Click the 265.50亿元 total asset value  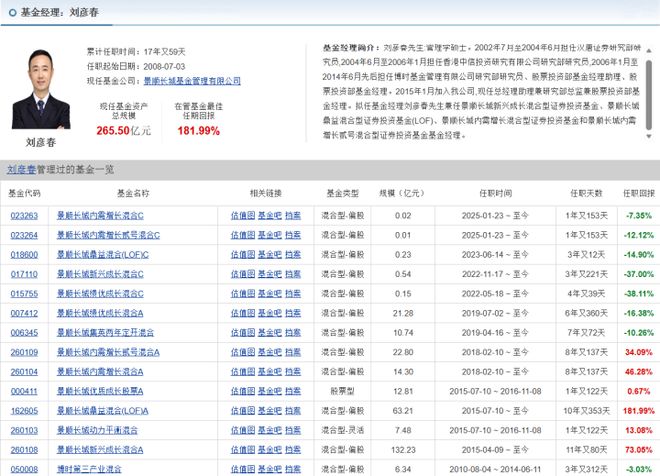pos(123,131)
